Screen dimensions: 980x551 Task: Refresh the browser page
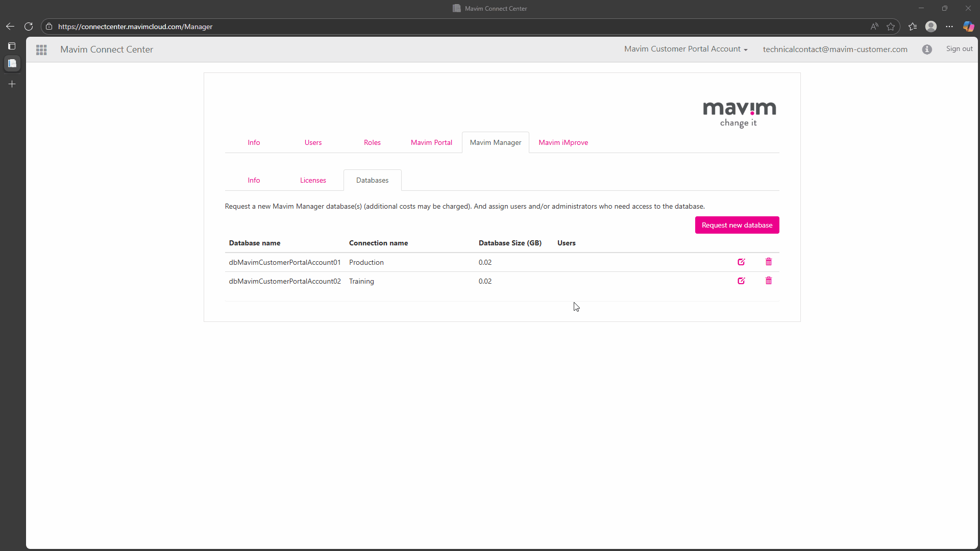[x=29, y=27]
